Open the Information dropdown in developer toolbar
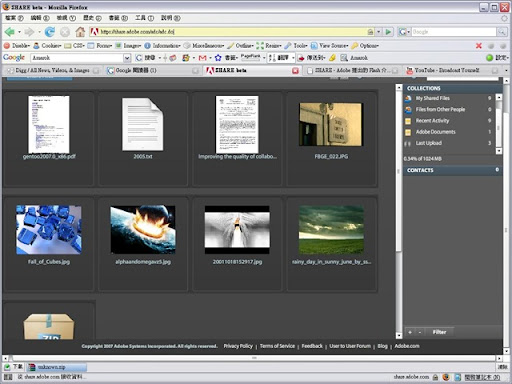 tap(162, 46)
